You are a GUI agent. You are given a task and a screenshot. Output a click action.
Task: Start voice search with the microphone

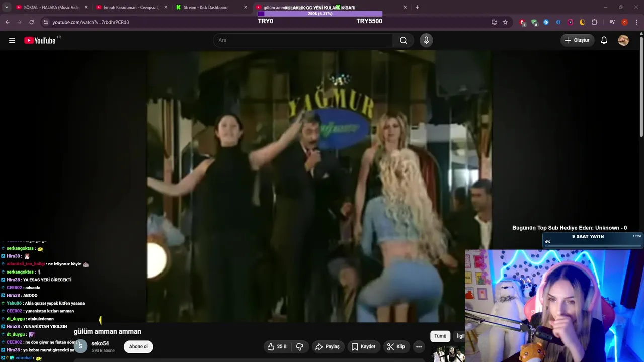click(x=426, y=40)
